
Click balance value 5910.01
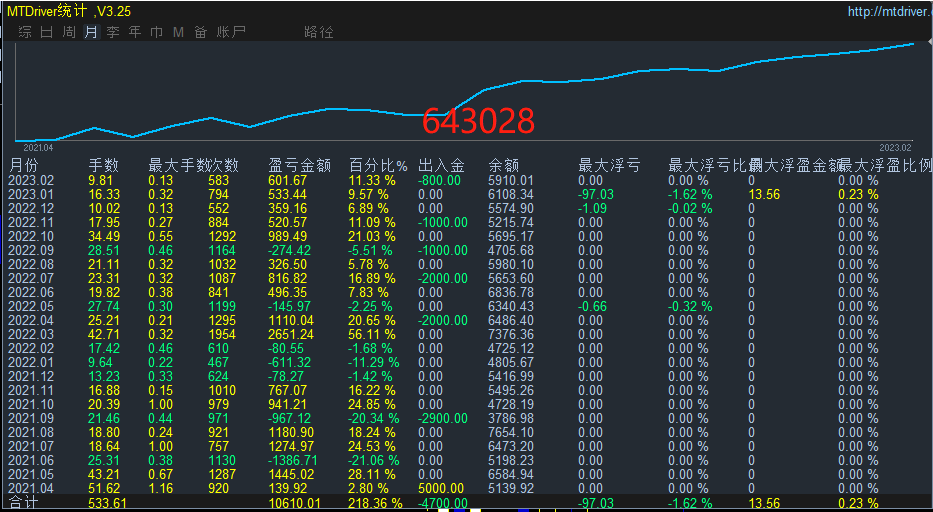tap(511, 180)
